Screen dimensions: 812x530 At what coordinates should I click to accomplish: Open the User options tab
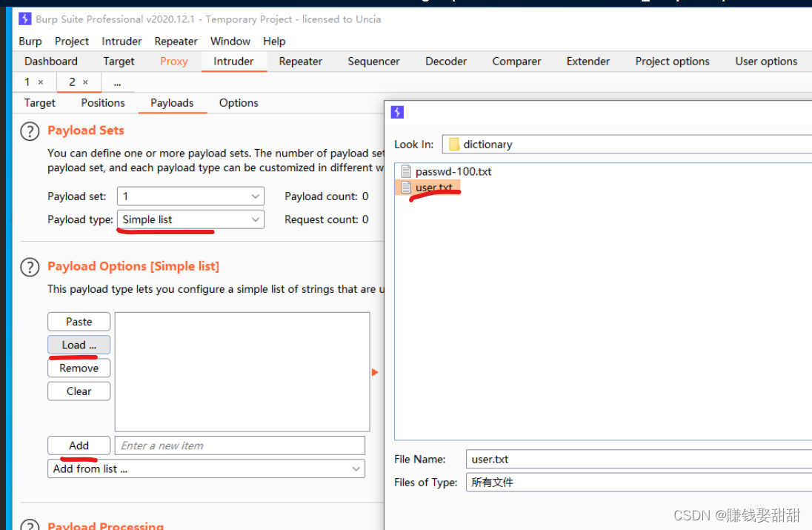pyautogui.click(x=766, y=61)
